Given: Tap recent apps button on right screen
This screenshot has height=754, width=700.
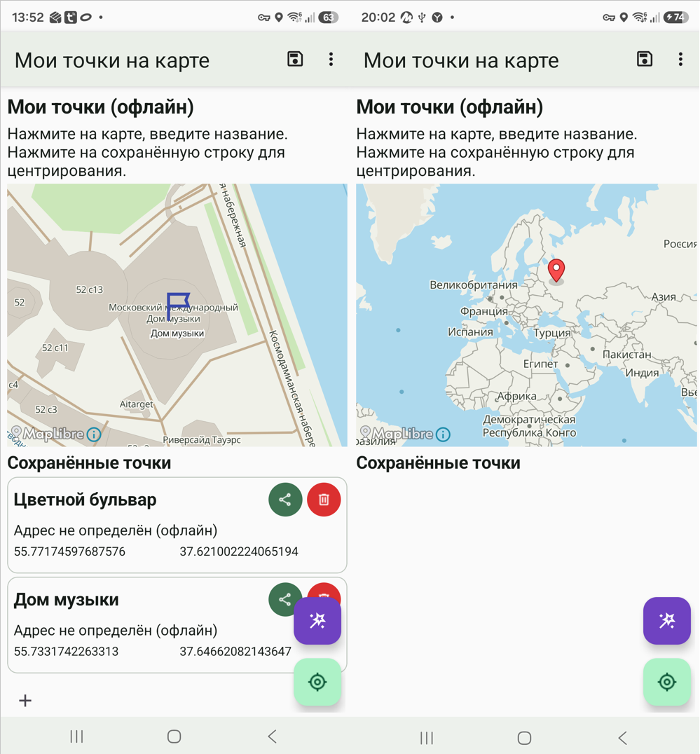Looking at the screenshot, I should 427,738.
